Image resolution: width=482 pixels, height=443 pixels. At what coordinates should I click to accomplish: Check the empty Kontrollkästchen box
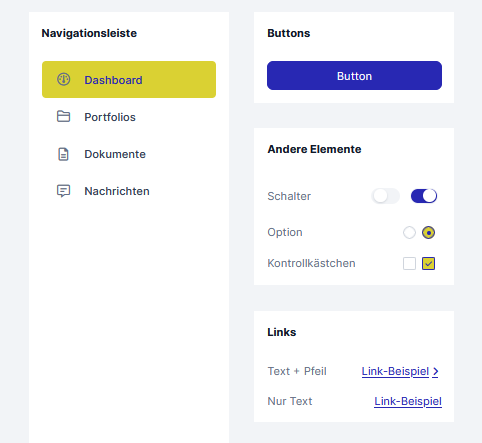409,263
